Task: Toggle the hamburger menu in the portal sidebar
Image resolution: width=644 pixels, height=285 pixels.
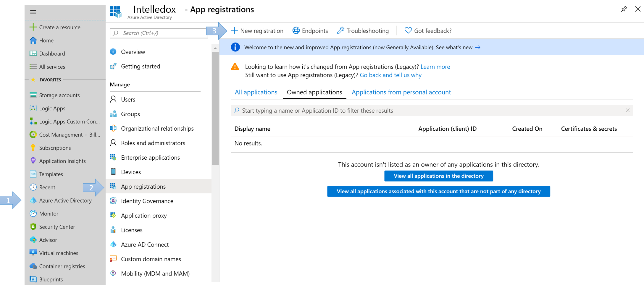Action: tap(33, 12)
